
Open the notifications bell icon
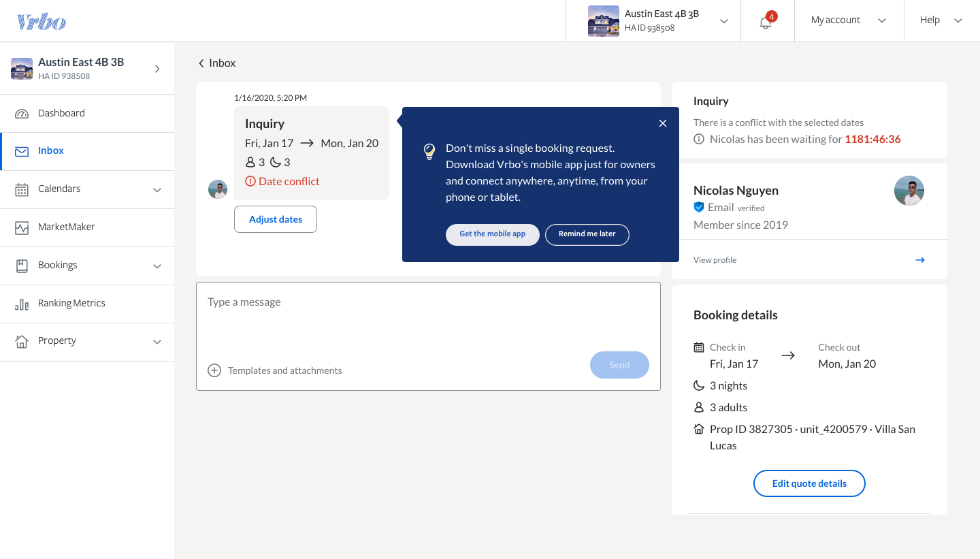point(766,22)
